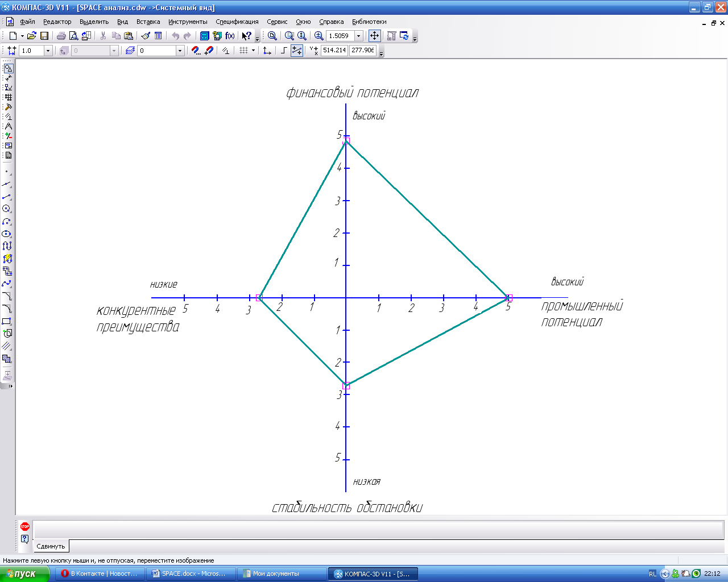
Task: Save the drawing with the floppy icon
Action: (x=44, y=36)
